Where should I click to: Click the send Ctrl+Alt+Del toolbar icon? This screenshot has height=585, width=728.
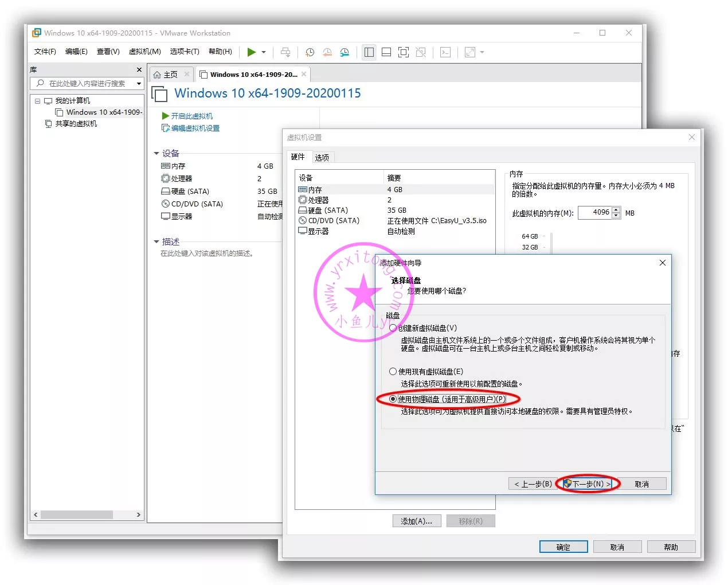coord(285,52)
